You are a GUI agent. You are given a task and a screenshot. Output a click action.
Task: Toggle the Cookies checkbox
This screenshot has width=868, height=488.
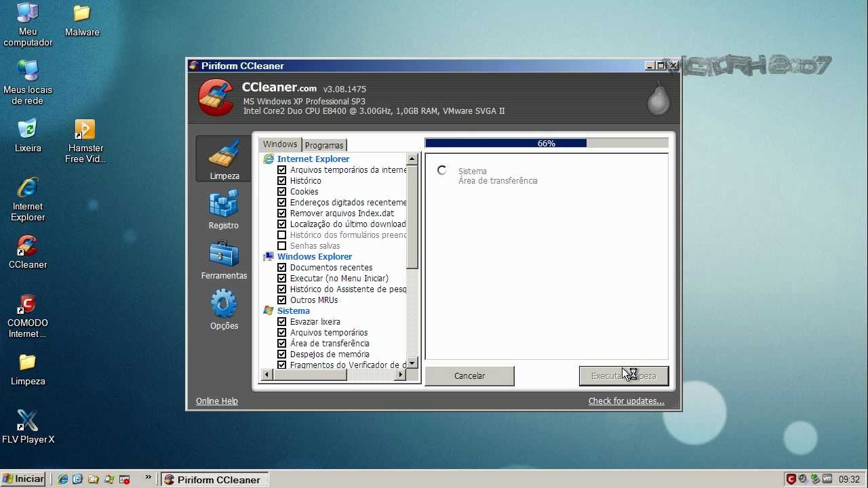(282, 192)
